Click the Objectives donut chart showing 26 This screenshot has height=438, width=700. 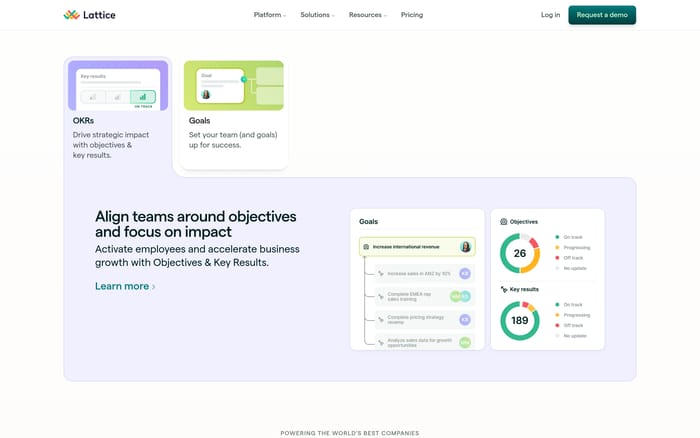point(520,254)
